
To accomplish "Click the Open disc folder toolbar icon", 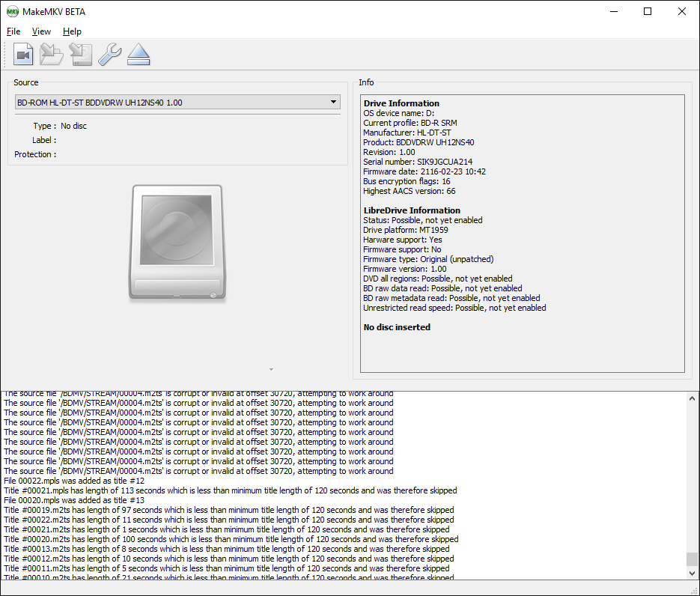I will pyautogui.click(x=52, y=55).
